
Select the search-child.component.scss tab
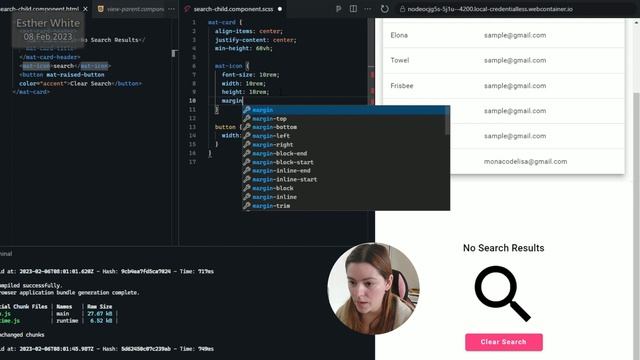point(233,9)
